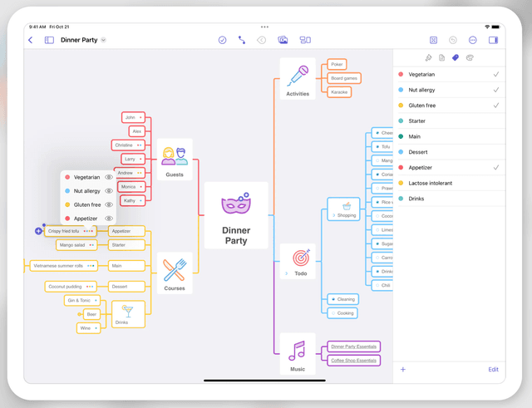Open the Dinner Party Essentials link
Screen dimensions: 532x408
pos(353,347)
